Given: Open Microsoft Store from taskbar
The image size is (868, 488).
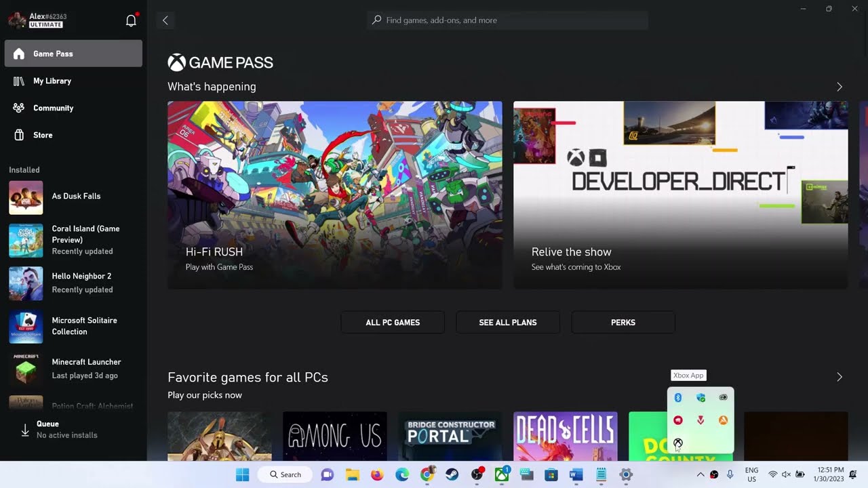Looking at the screenshot, I should pos(551,475).
